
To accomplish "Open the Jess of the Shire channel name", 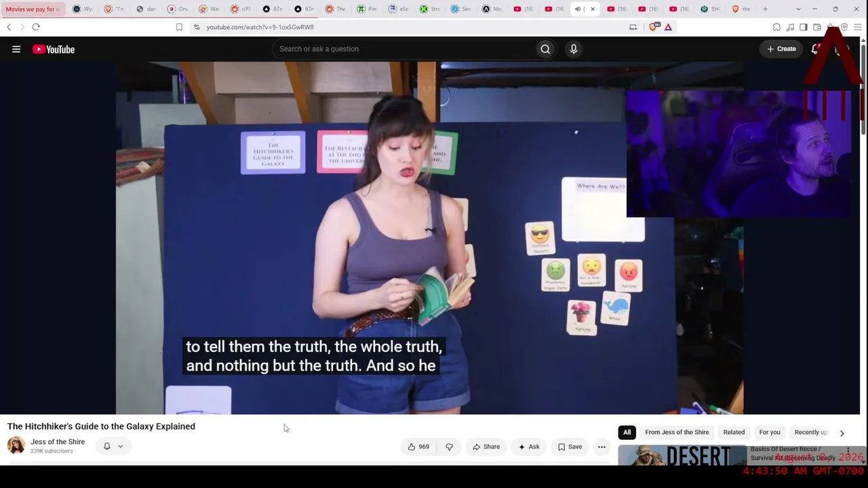I will point(58,442).
